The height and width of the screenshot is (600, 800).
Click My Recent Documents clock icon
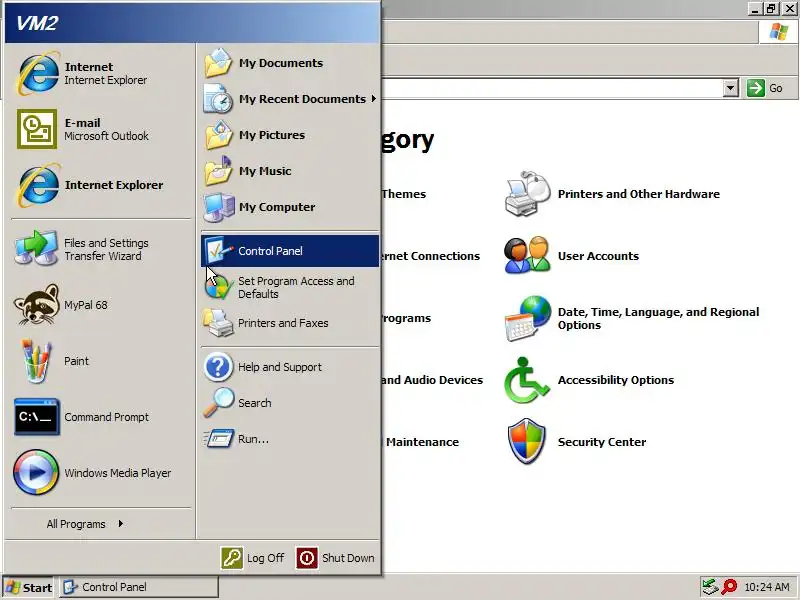coord(218,99)
